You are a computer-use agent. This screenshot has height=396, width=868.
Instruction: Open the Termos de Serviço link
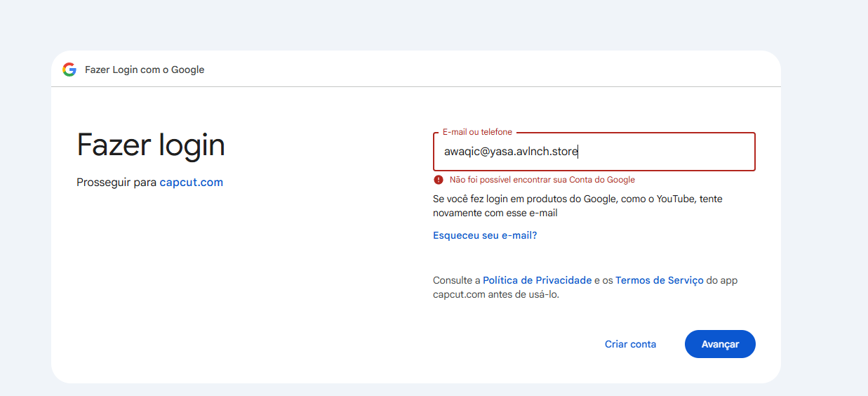tap(659, 280)
